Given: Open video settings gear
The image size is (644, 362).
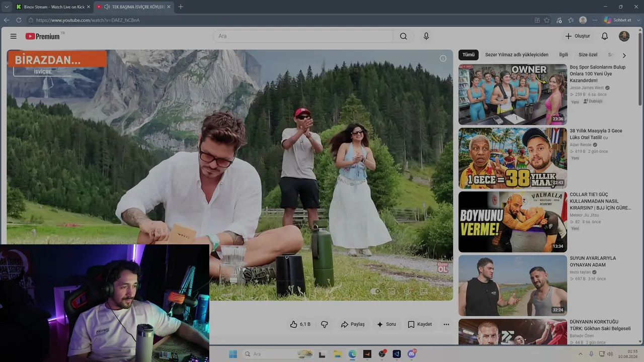Looking at the screenshot, I should [x=408, y=291].
